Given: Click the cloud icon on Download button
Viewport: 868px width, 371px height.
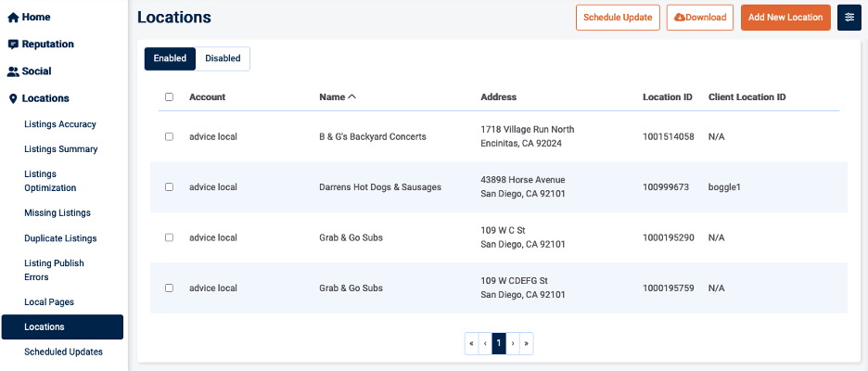Looking at the screenshot, I should 680,18.
